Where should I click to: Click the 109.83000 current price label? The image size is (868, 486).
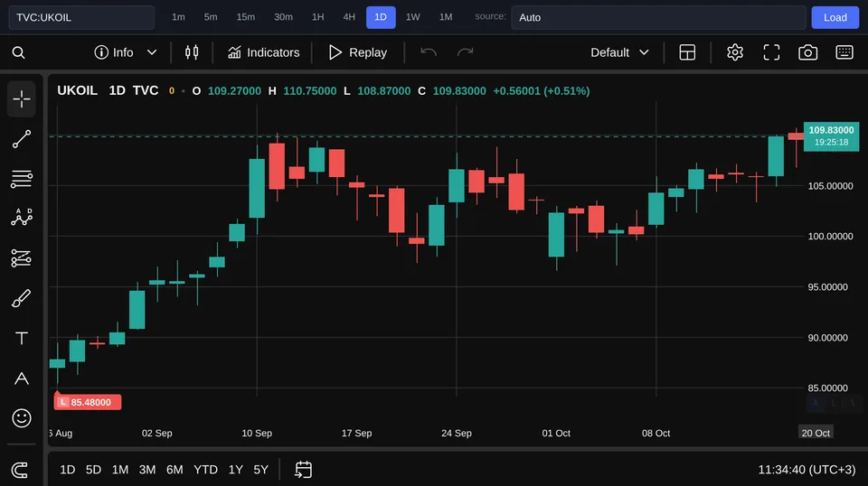pyautogui.click(x=831, y=136)
